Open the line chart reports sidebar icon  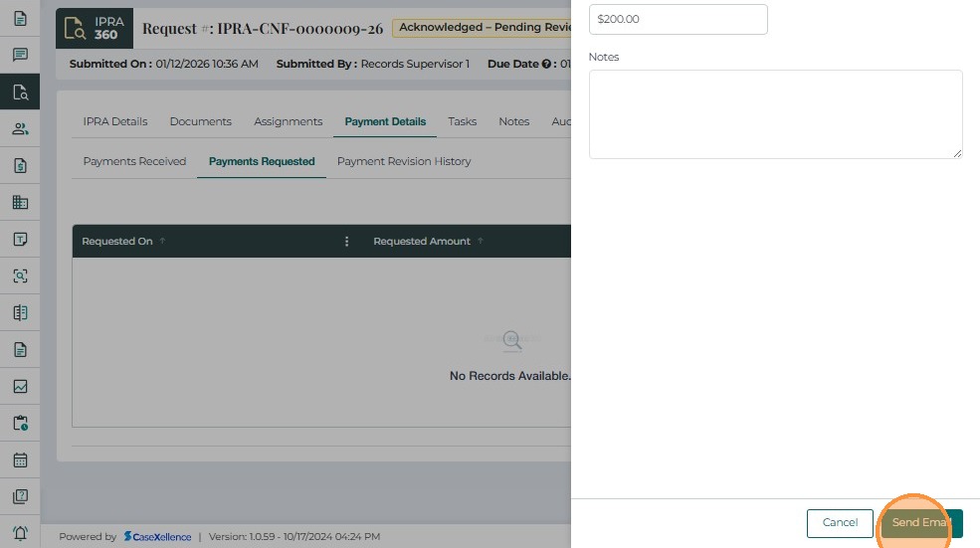coord(20,386)
